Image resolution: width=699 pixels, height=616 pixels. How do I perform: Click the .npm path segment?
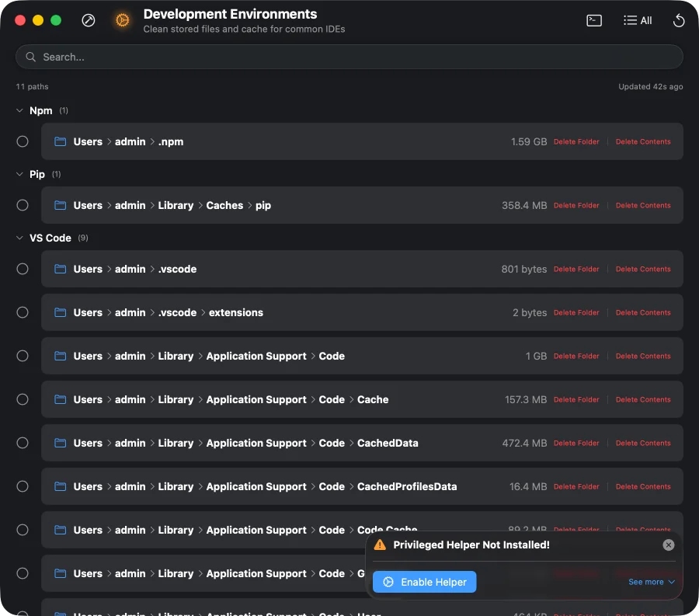pyautogui.click(x=171, y=141)
